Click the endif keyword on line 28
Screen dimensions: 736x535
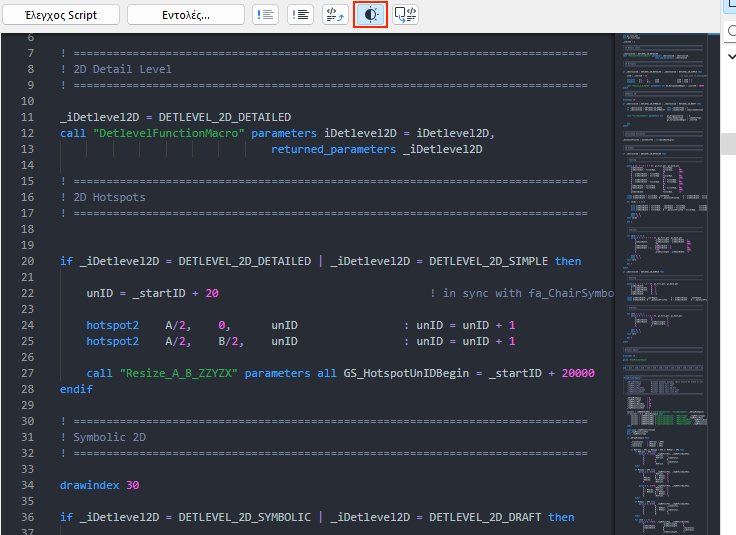[x=76, y=389]
